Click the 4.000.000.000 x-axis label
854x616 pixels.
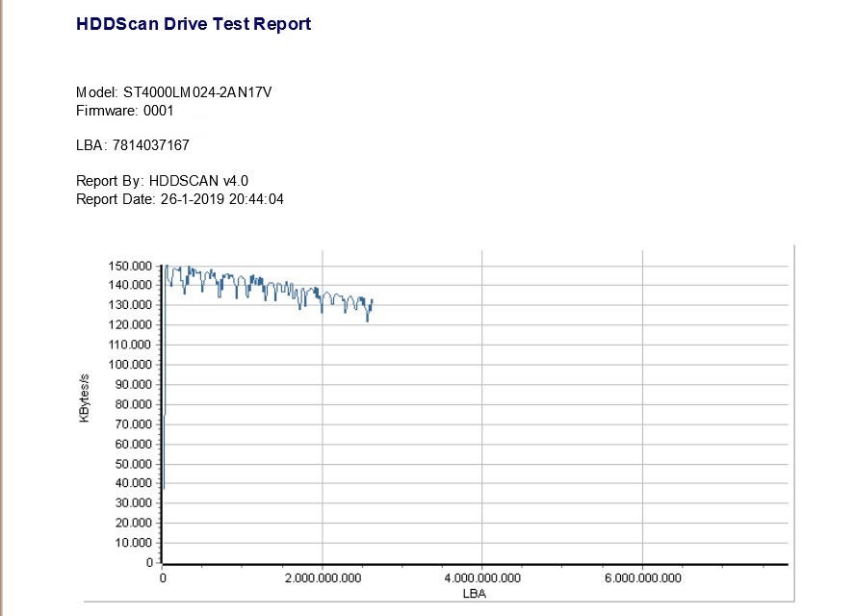482,578
